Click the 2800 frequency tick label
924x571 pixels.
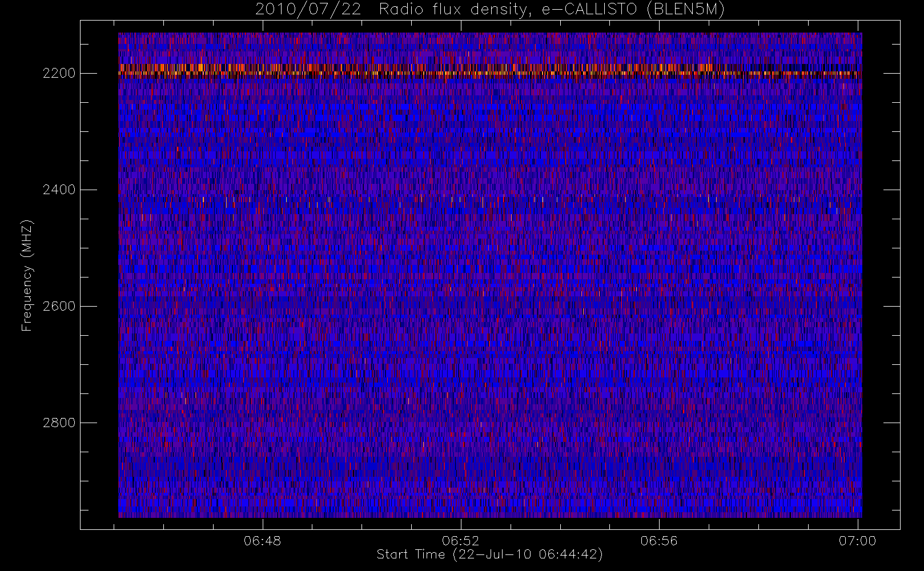coord(59,423)
